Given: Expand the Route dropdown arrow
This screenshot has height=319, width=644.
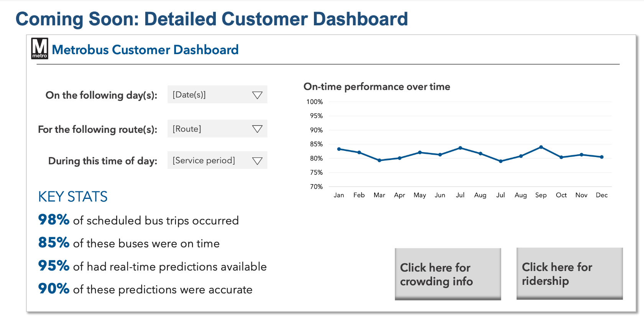Looking at the screenshot, I should click(257, 129).
